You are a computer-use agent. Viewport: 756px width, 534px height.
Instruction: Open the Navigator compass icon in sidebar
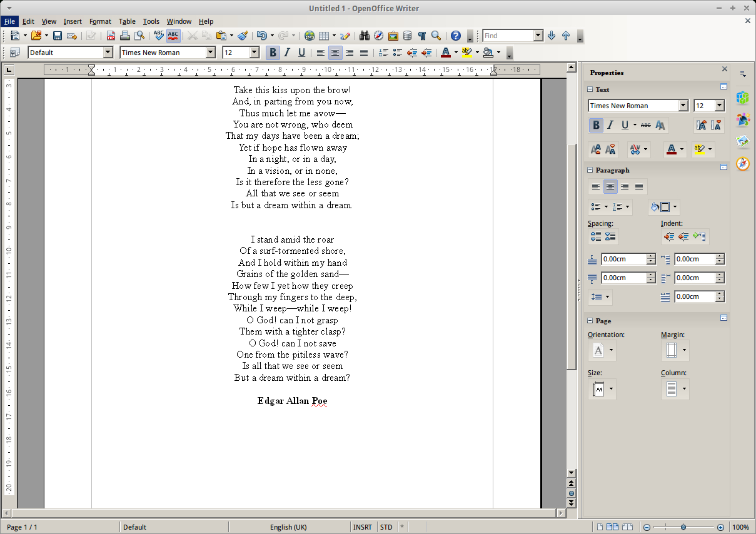tap(743, 163)
